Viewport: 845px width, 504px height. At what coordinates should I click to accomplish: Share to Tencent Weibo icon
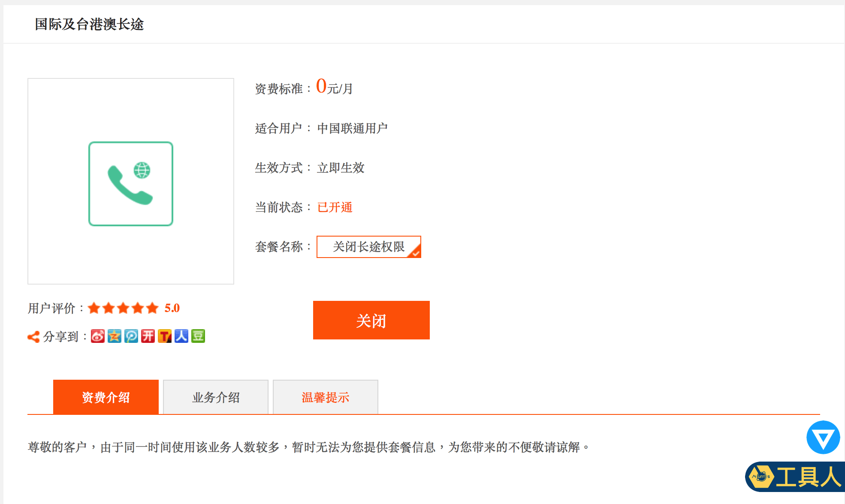[131, 336]
